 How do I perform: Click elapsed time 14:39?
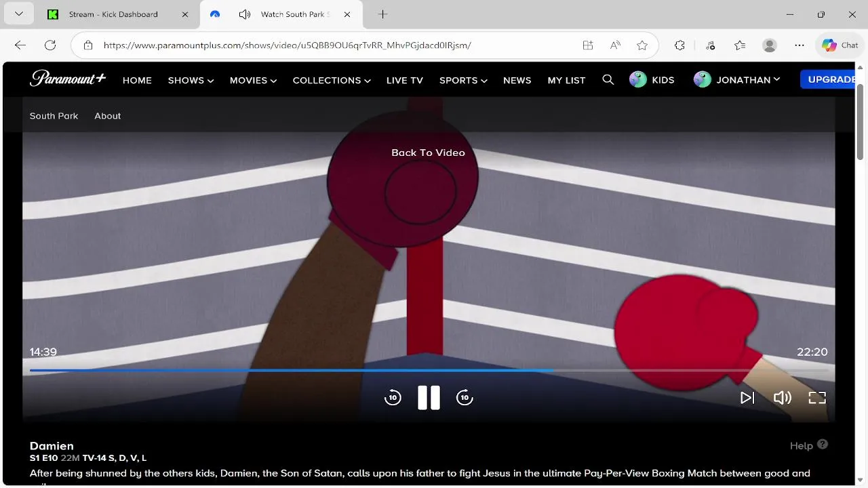tap(43, 352)
